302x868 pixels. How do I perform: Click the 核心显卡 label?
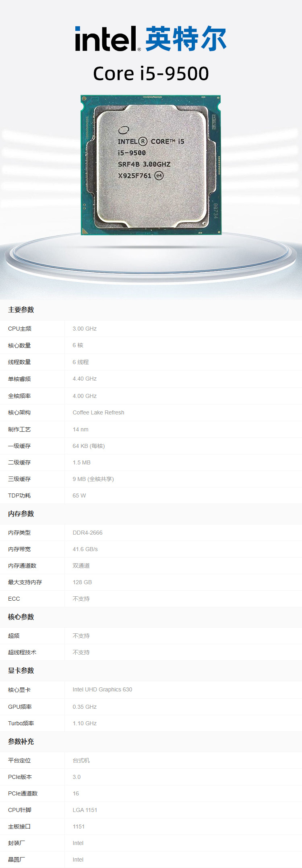pos(19,690)
